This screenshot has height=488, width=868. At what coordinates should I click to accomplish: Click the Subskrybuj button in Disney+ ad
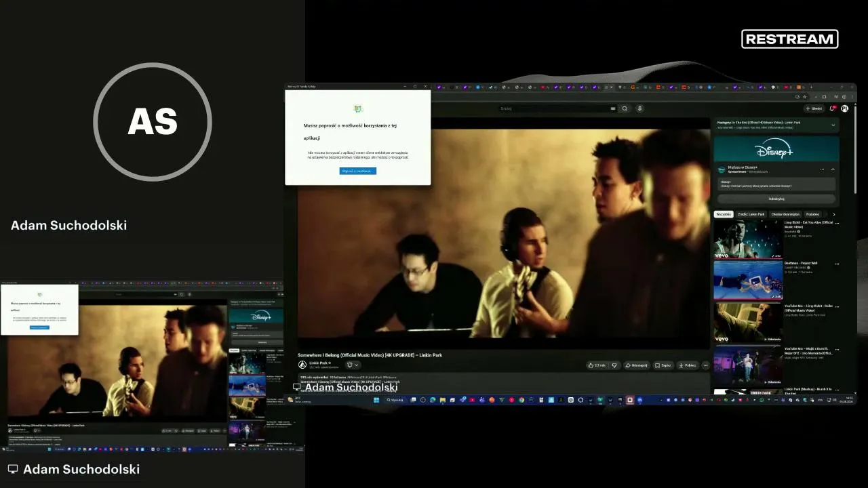[x=776, y=199]
